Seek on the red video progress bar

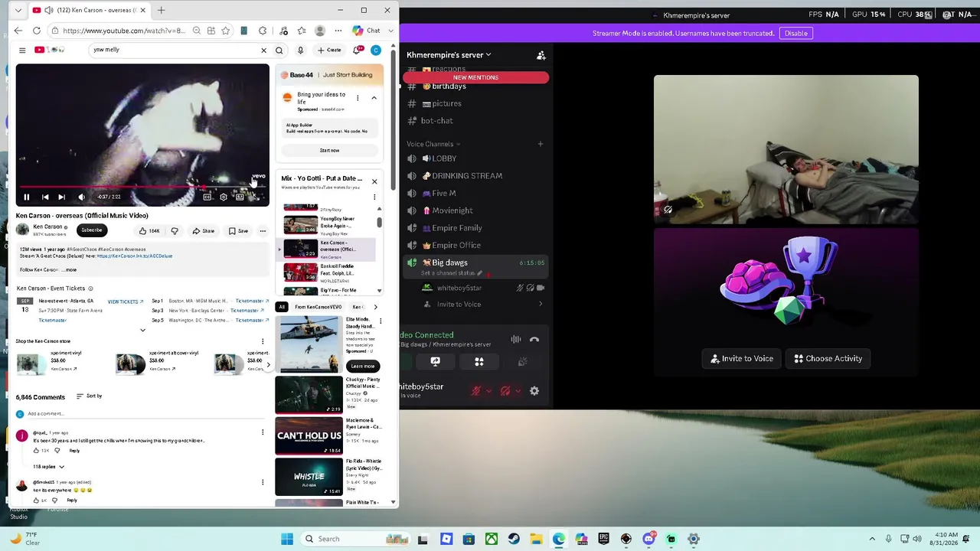click(142, 187)
